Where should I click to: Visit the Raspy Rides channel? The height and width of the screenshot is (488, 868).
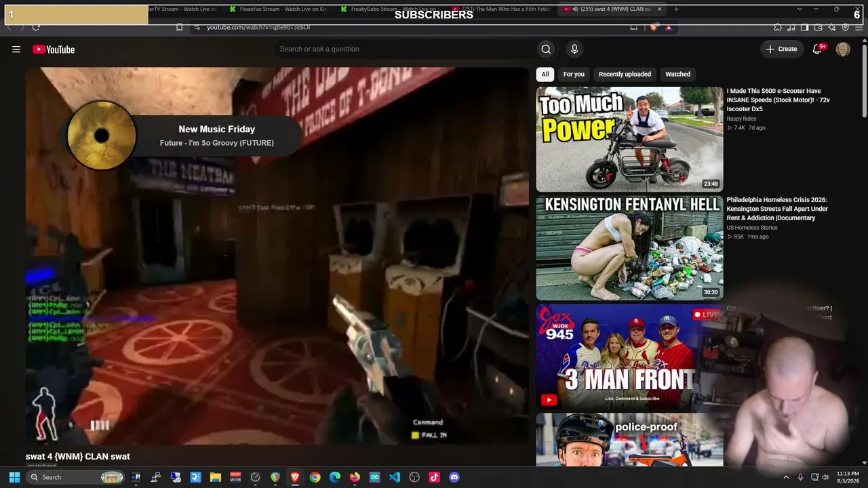click(x=741, y=119)
